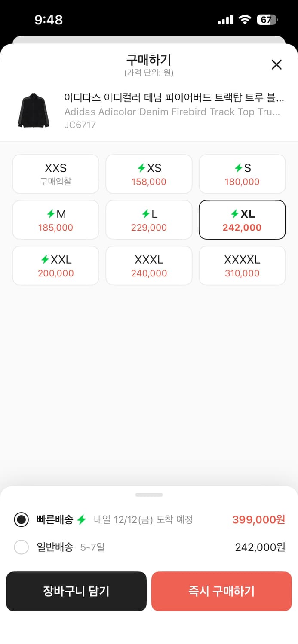
Task: Tap the Korean product title text
Action: pyautogui.click(x=174, y=98)
